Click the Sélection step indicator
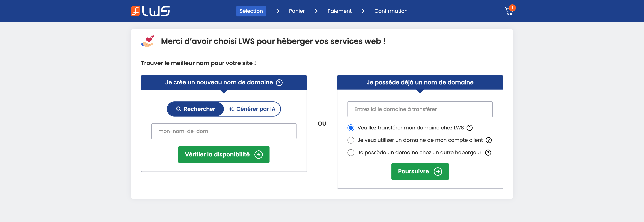The width and height of the screenshot is (644, 222). (x=251, y=11)
